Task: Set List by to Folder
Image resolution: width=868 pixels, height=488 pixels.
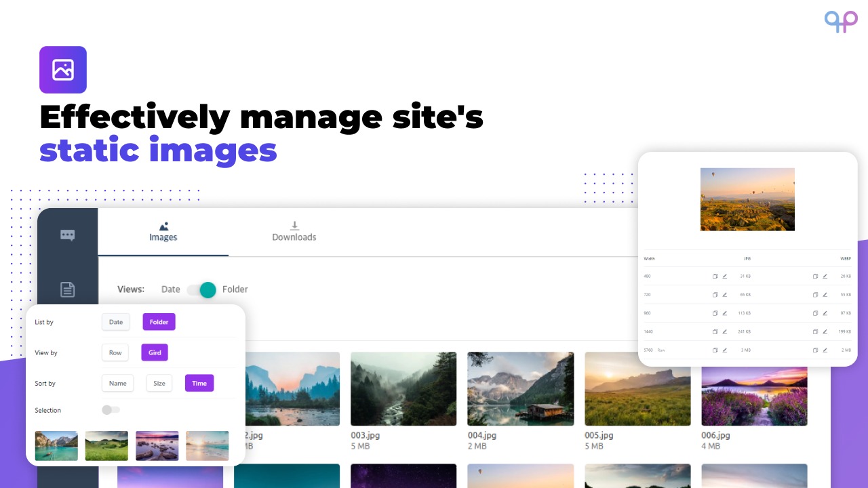Action: (x=159, y=322)
